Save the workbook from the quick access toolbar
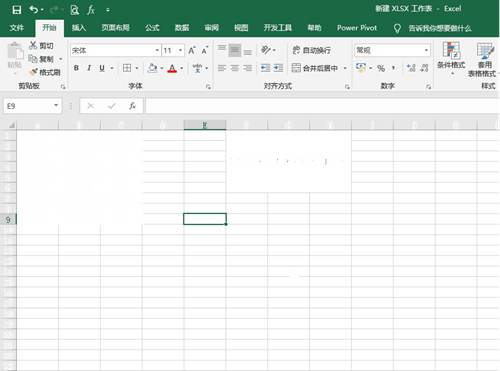This screenshot has width=500, height=371. pyautogui.click(x=17, y=10)
